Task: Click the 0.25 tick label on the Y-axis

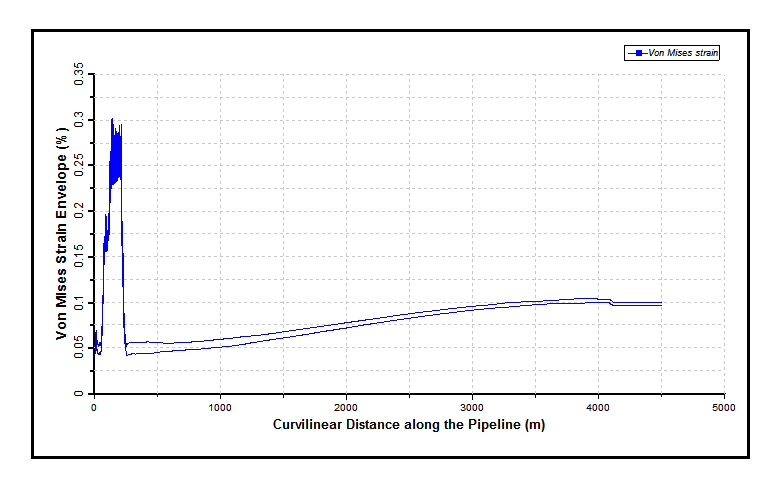Action: 80,165
